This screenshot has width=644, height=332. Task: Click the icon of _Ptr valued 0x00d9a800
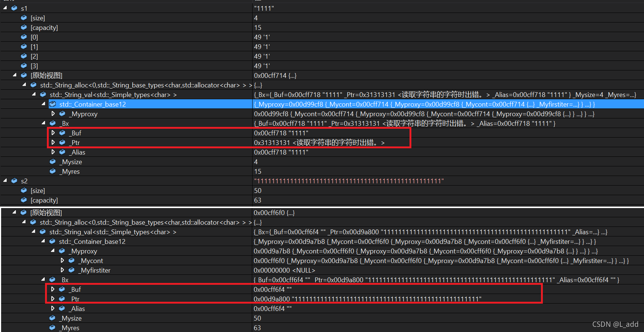pyautogui.click(x=62, y=299)
